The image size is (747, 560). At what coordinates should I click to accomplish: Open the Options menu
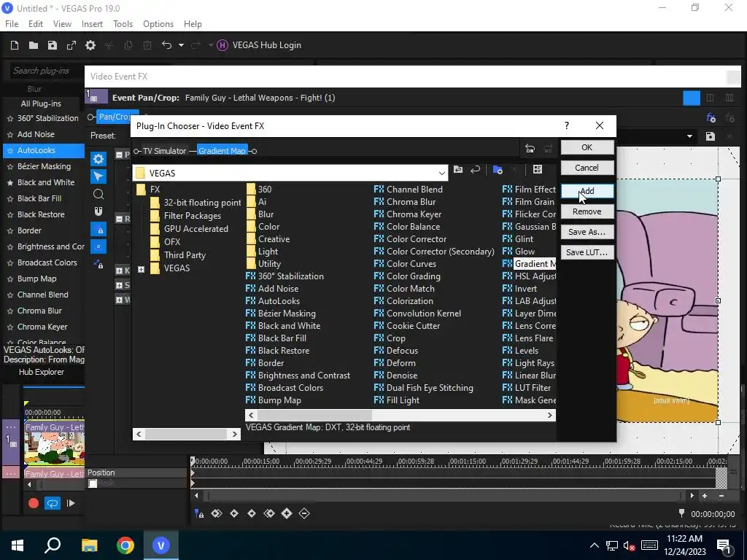point(158,24)
